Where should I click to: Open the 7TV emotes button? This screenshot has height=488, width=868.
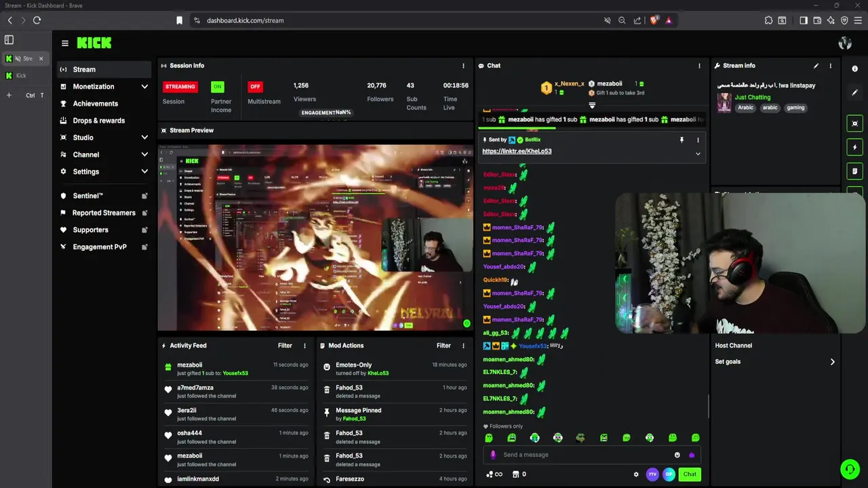pyautogui.click(x=652, y=474)
